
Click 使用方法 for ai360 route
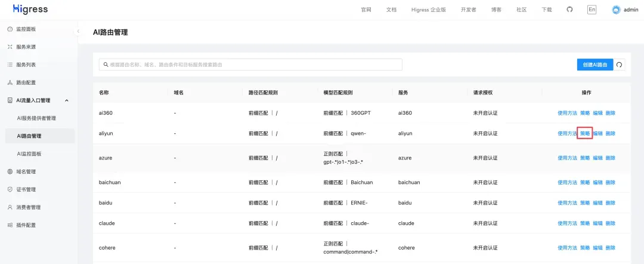pyautogui.click(x=567, y=113)
